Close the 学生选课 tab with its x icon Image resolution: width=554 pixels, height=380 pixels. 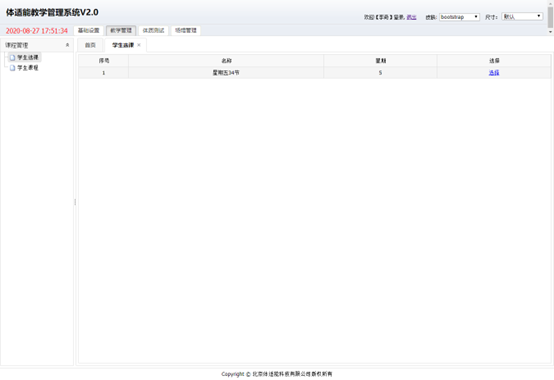pos(139,45)
